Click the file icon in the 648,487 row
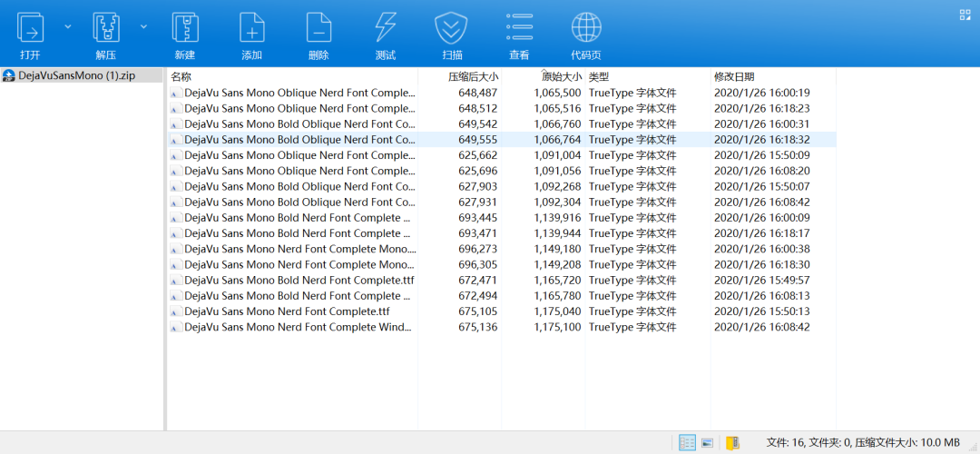This screenshot has width=980, height=454. click(x=176, y=94)
